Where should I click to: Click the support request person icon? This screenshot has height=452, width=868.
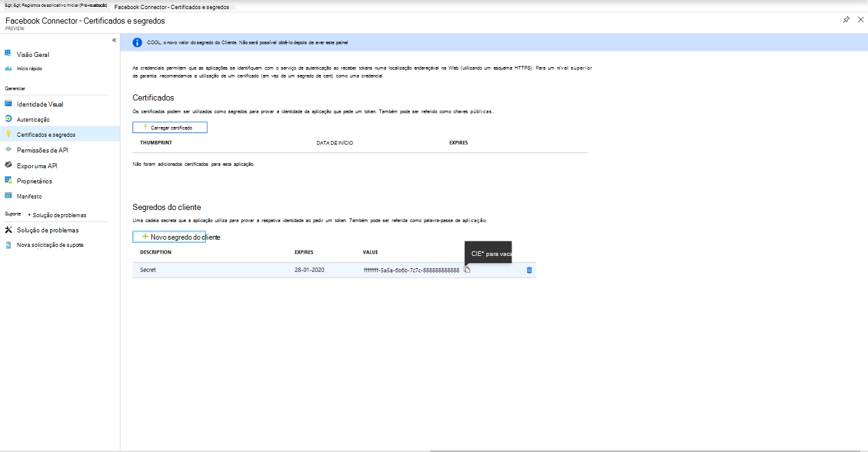[x=8, y=245]
